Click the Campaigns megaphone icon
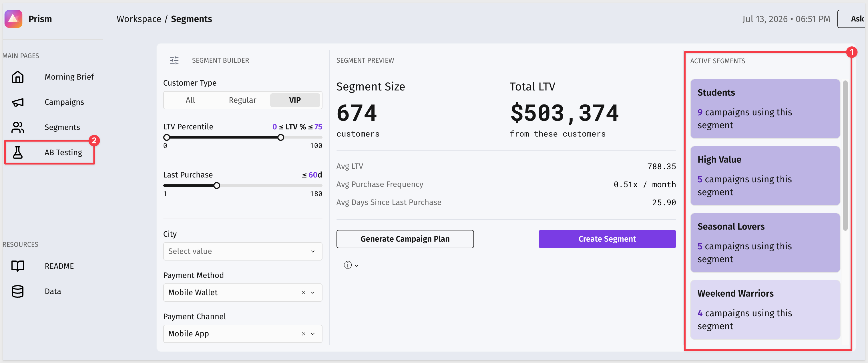 point(17,102)
